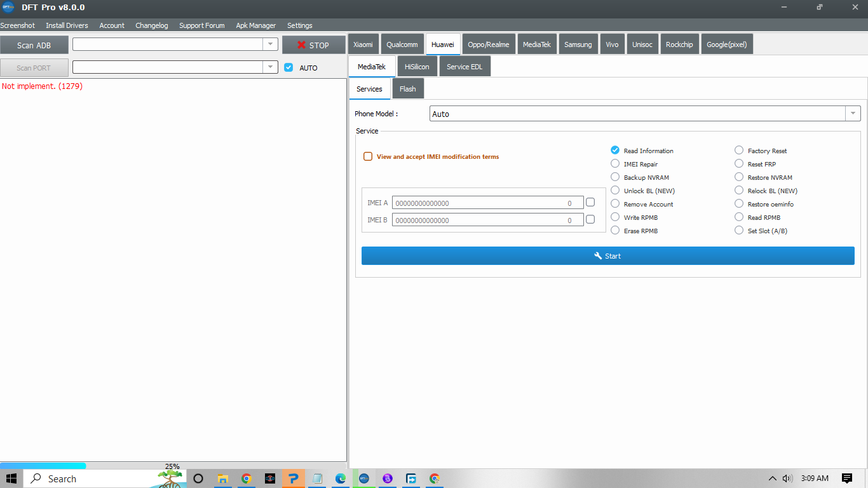
Task: Open the purple circular app in the taskbar
Action: click(388, 478)
